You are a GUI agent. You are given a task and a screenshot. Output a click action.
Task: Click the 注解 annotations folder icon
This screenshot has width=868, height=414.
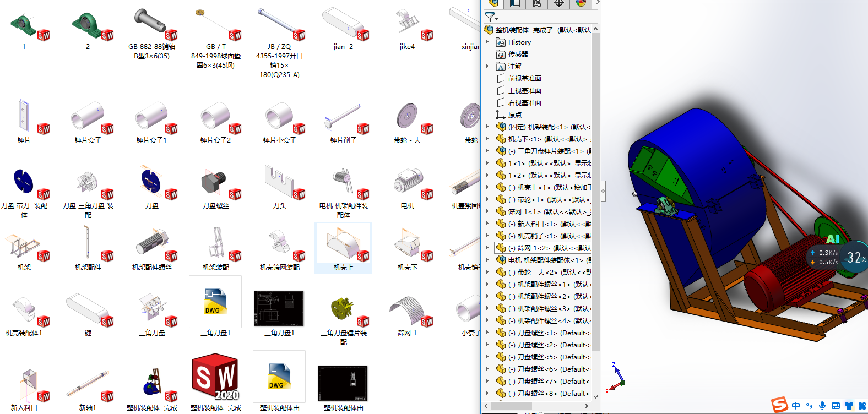(501, 66)
